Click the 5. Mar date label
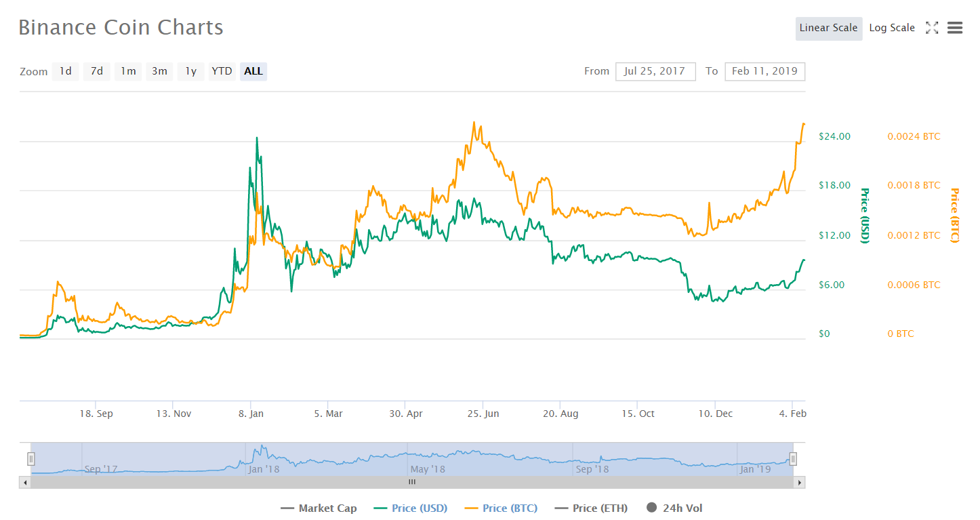This screenshot has width=980, height=520. click(328, 413)
